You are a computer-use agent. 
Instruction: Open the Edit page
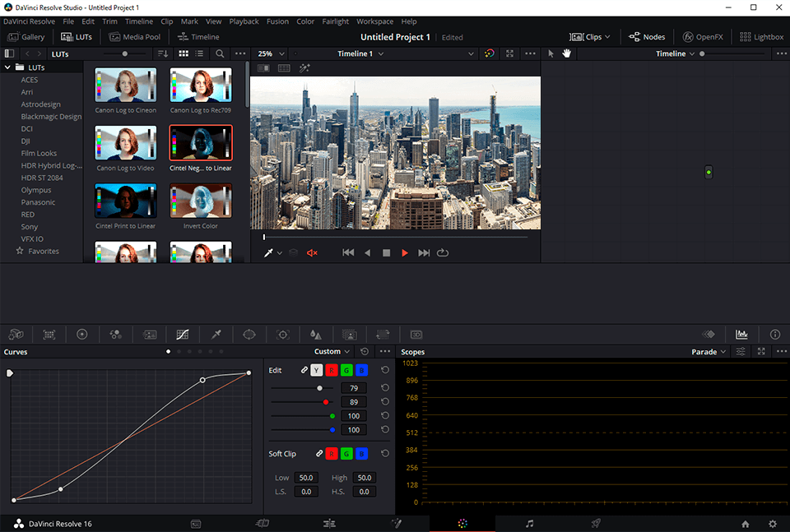(x=329, y=523)
